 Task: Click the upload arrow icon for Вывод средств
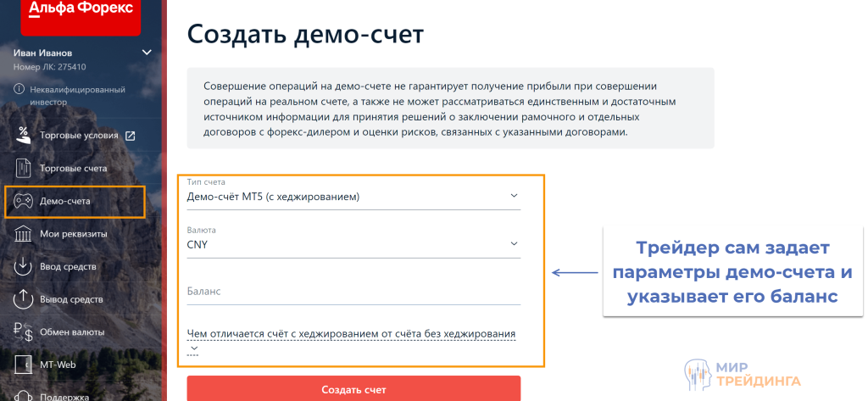[23, 299]
